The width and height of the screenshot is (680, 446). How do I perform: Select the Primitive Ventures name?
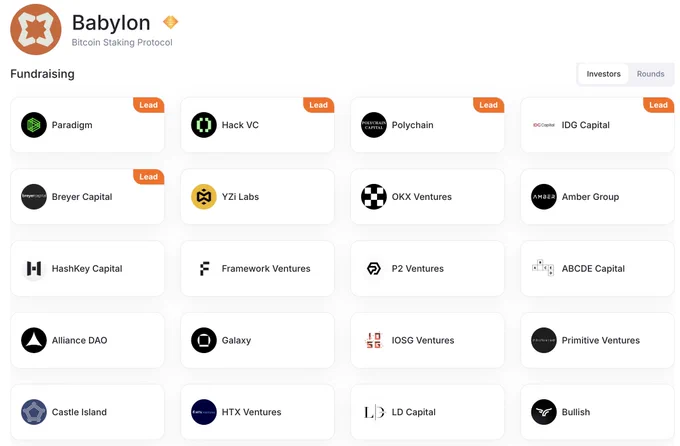coord(601,340)
